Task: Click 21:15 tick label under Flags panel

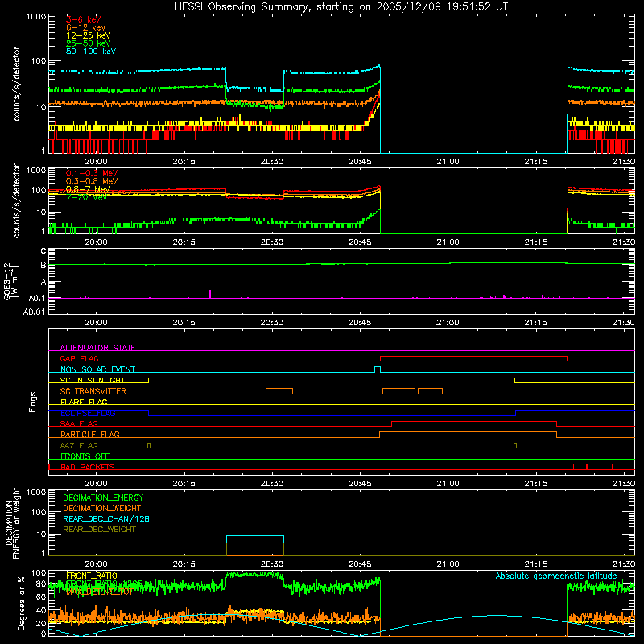Action: (x=535, y=484)
